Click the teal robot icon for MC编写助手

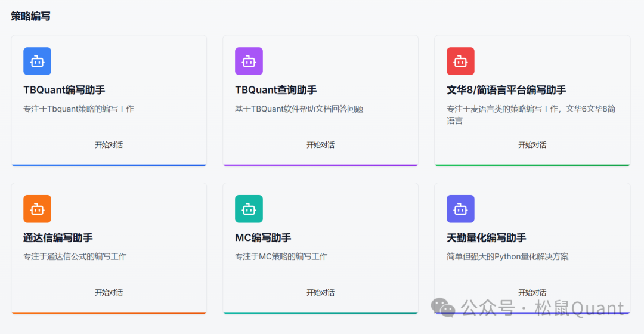[249, 209]
